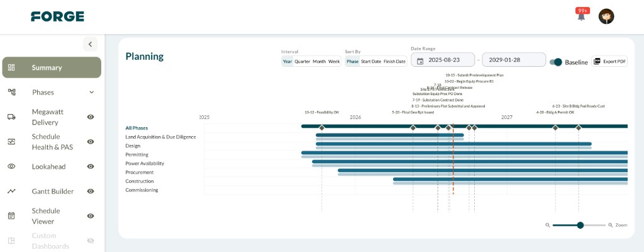Click the Land Acquisition phase bar

[389, 135]
